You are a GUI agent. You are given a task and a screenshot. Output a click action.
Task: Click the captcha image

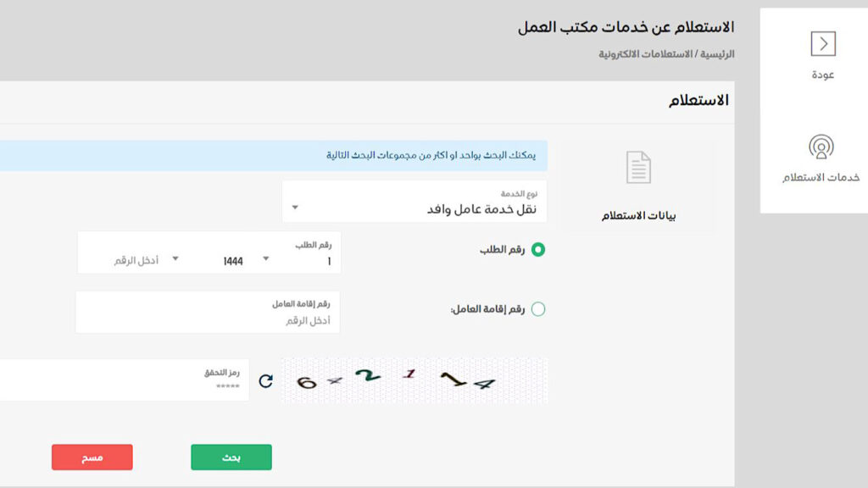pyautogui.click(x=414, y=380)
